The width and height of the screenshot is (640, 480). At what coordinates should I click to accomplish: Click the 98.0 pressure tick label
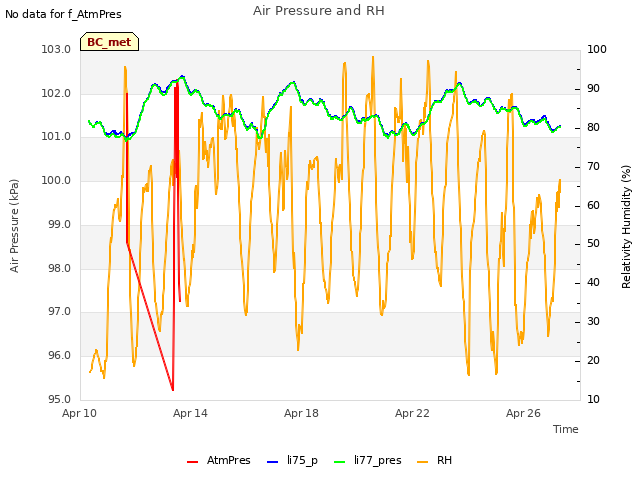pos(59,269)
